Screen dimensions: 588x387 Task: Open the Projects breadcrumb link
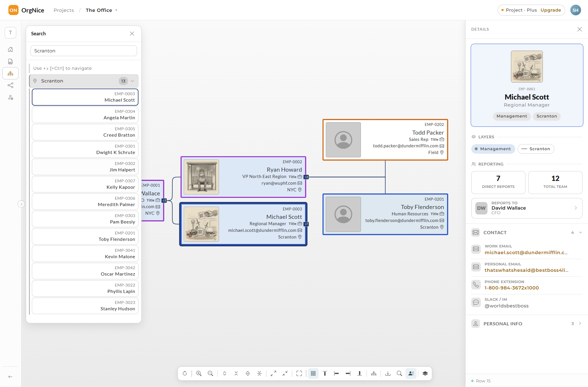64,10
